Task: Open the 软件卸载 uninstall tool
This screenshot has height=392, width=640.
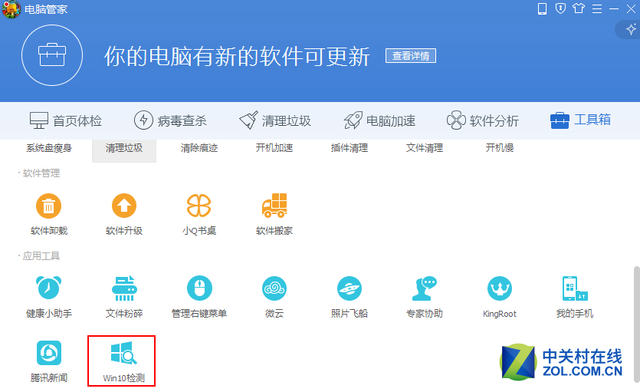Action: pyautogui.click(x=49, y=214)
